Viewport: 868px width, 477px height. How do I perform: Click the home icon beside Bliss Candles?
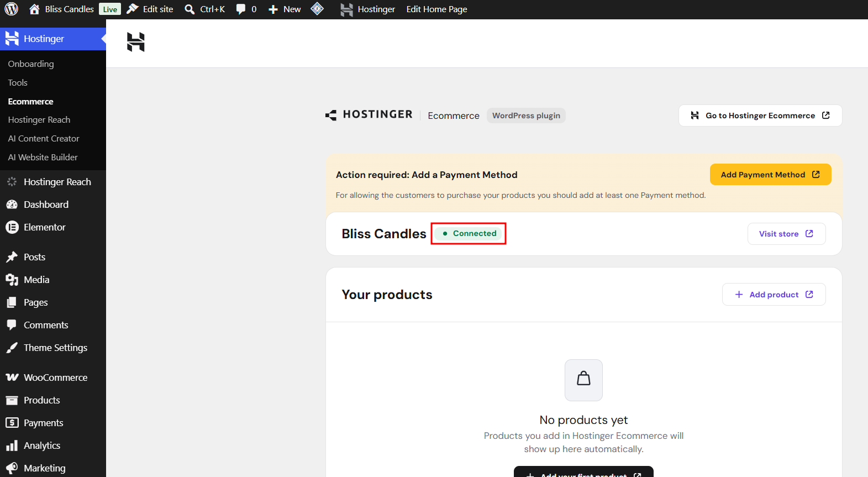pyautogui.click(x=34, y=9)
